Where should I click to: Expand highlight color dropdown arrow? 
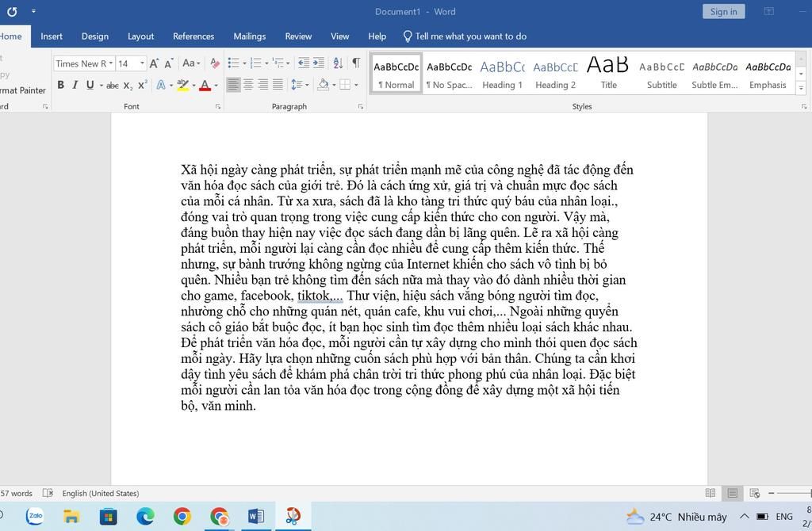point(193,86)
